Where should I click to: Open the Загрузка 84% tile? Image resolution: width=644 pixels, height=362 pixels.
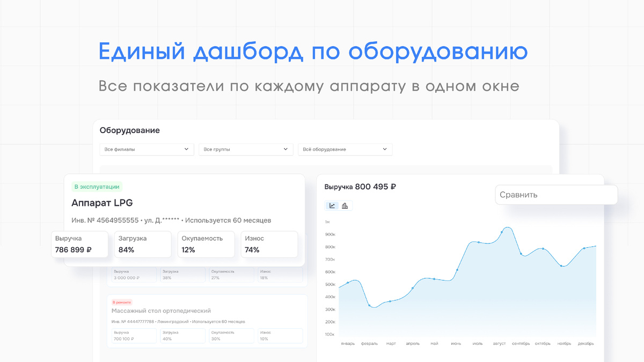[x=143, y=245]
